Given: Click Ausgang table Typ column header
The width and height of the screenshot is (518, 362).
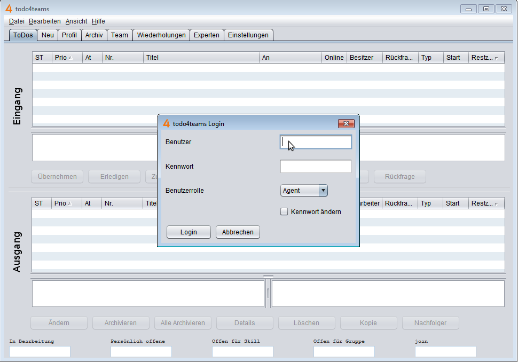Looking at the screenshot, I should (430, 203).
